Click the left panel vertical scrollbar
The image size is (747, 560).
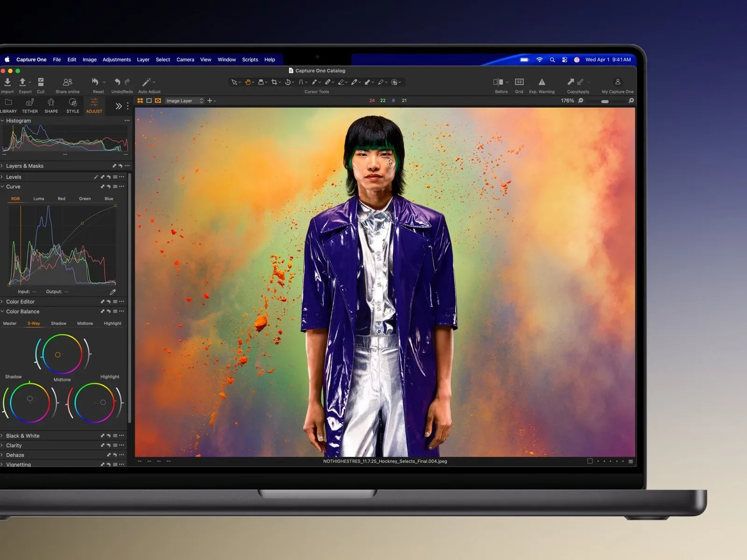pyautogui.click(x=130, y=299)
